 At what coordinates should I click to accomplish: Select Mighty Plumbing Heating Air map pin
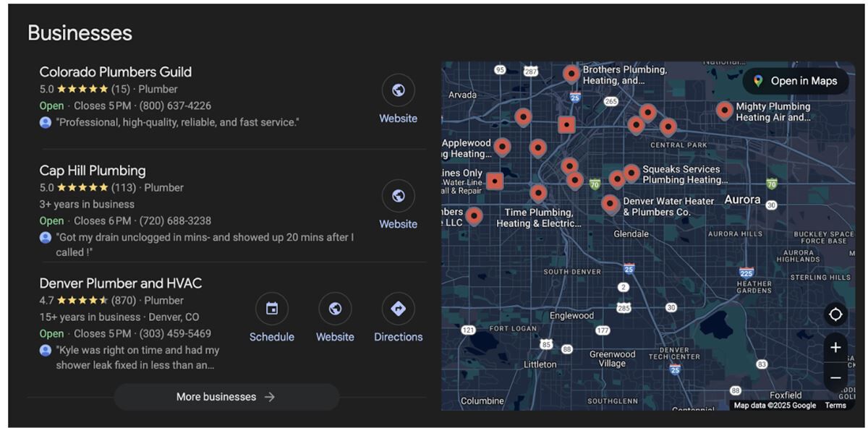(724, 111)
